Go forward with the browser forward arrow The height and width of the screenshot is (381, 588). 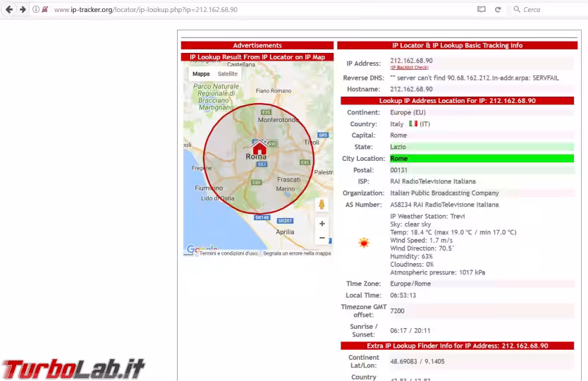coord(23,9)
